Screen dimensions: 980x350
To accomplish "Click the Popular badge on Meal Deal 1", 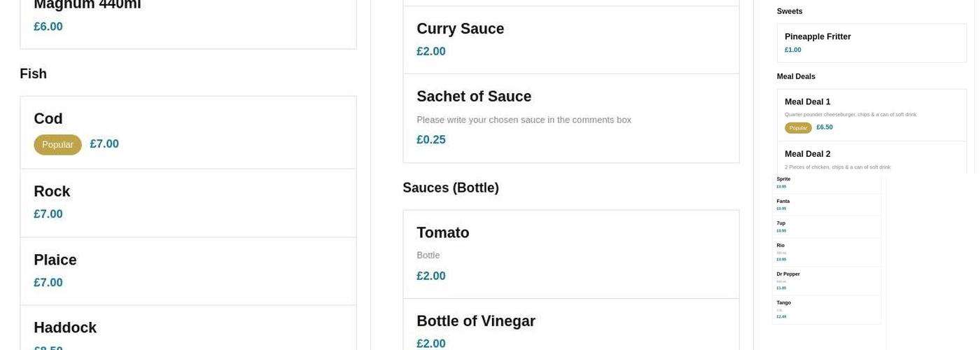I will (x=798, y=128).
